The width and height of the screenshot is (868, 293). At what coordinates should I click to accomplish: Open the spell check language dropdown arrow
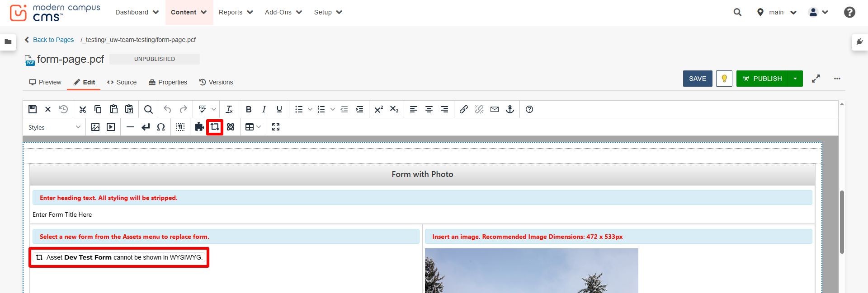(x=214, y=109)
